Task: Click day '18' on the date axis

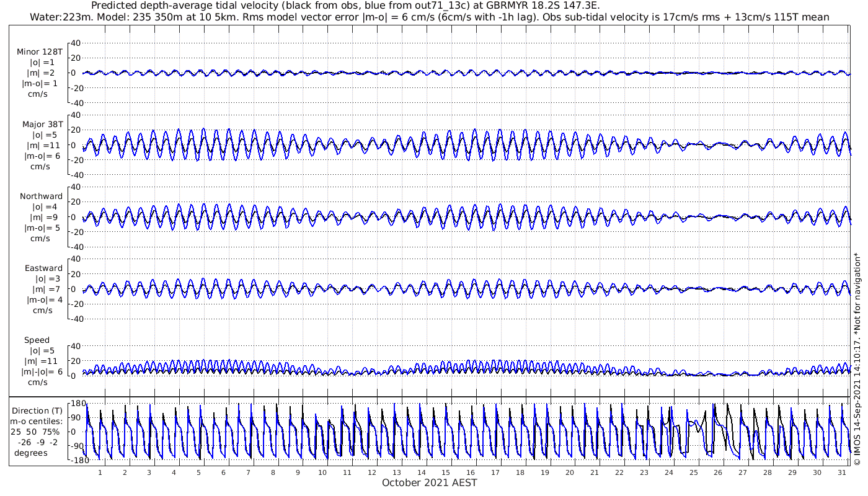Action: 520,472
